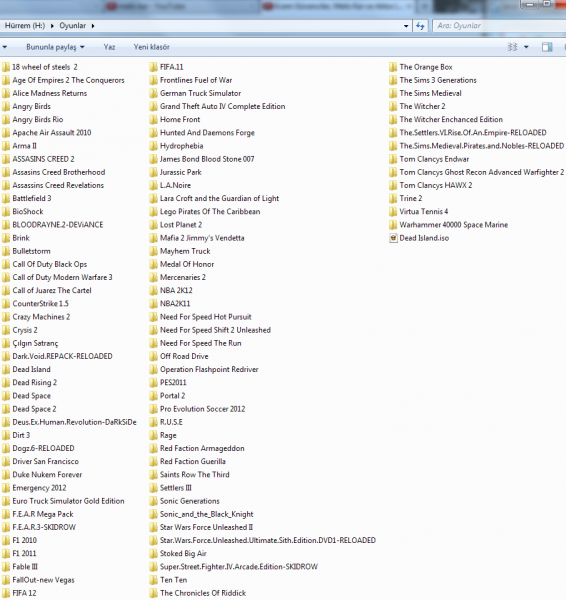Click the Ara: Oyunlar search field
566x600 pixels.
point(499,26)
